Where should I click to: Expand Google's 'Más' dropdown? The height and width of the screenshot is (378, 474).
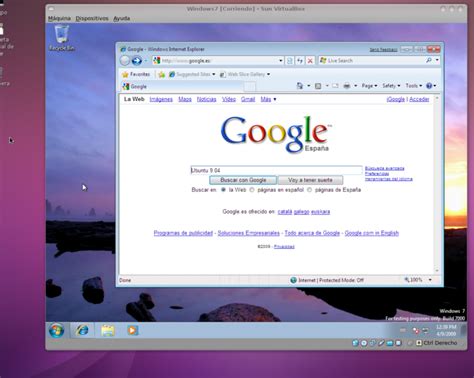[268, 99]
